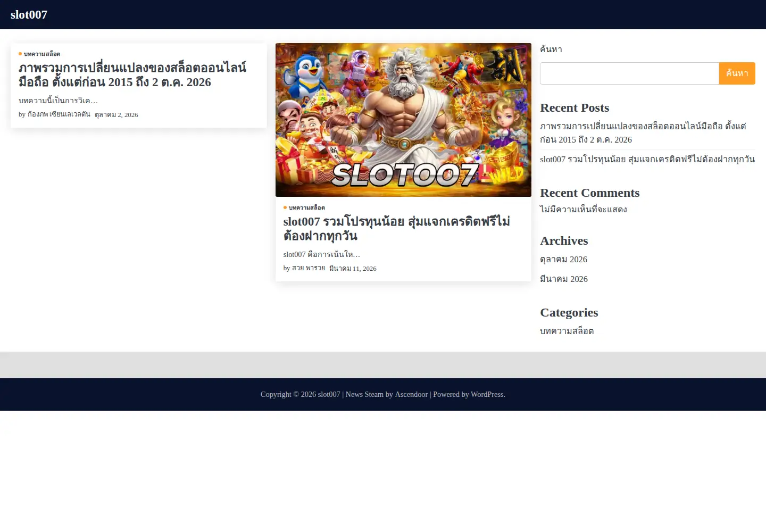Open the slot007 site title link
Screen dimensions: 766x532
pos(29,15)
